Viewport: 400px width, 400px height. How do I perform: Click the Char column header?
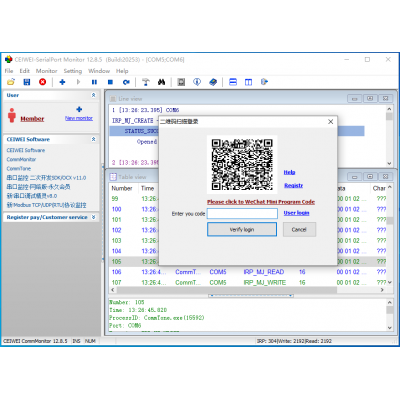(379, 188)
